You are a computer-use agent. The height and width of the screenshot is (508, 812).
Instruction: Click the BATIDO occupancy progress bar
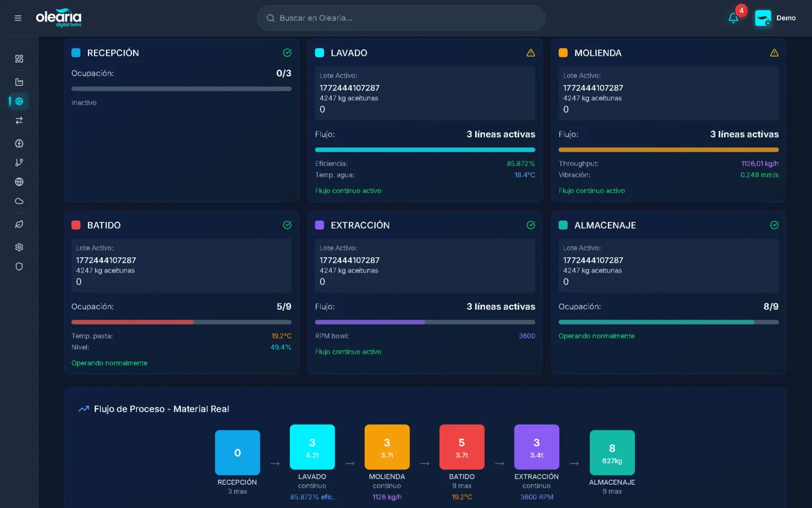coord(181,322)
